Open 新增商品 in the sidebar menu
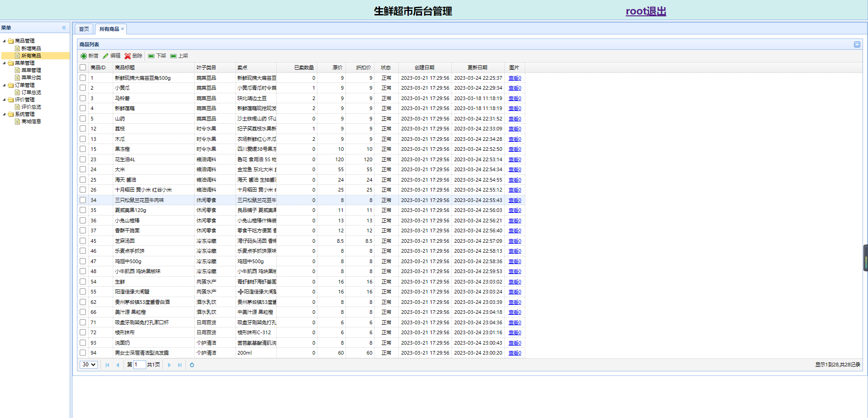The image size is (868, 418). coord(31,48)
